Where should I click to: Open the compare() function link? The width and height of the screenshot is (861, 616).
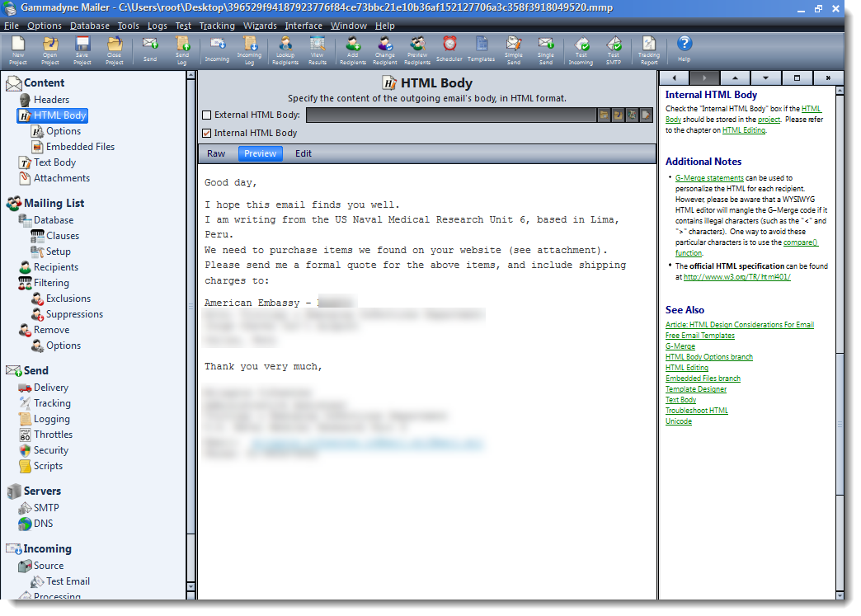746,247
